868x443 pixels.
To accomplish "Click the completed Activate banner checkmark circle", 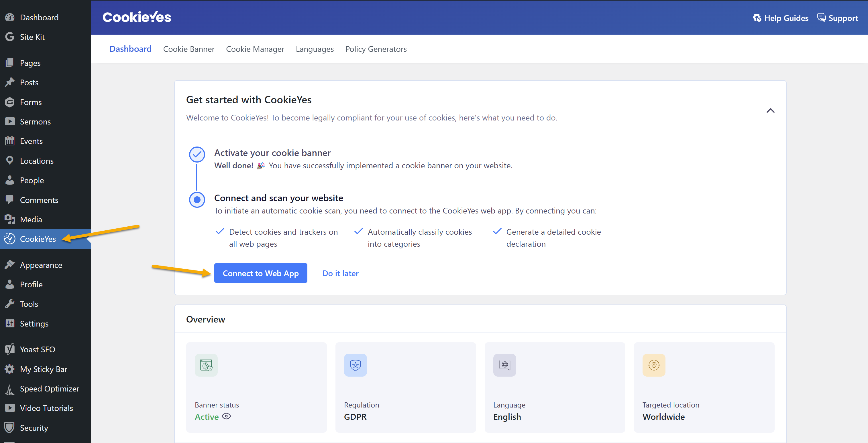I will point(197,155).
